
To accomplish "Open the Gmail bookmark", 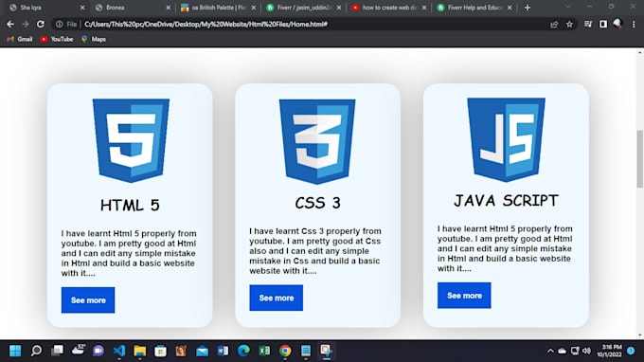I will point(20,39).
